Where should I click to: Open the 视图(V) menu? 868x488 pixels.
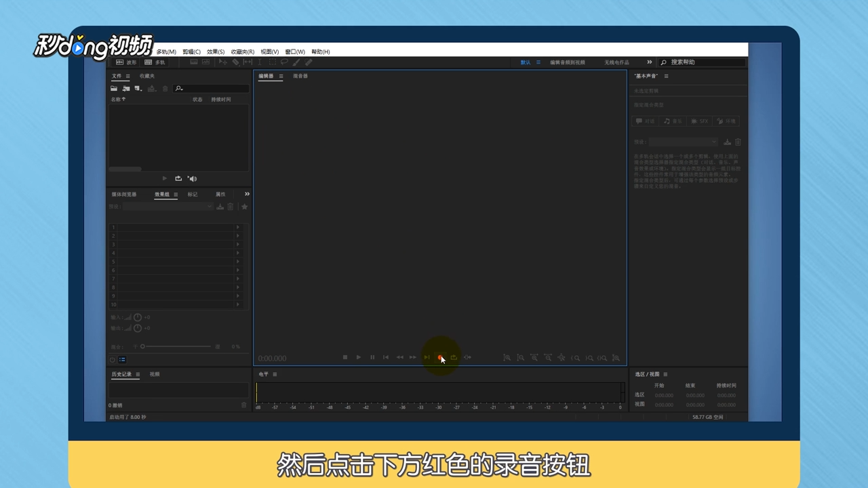[x=270, y=52]
